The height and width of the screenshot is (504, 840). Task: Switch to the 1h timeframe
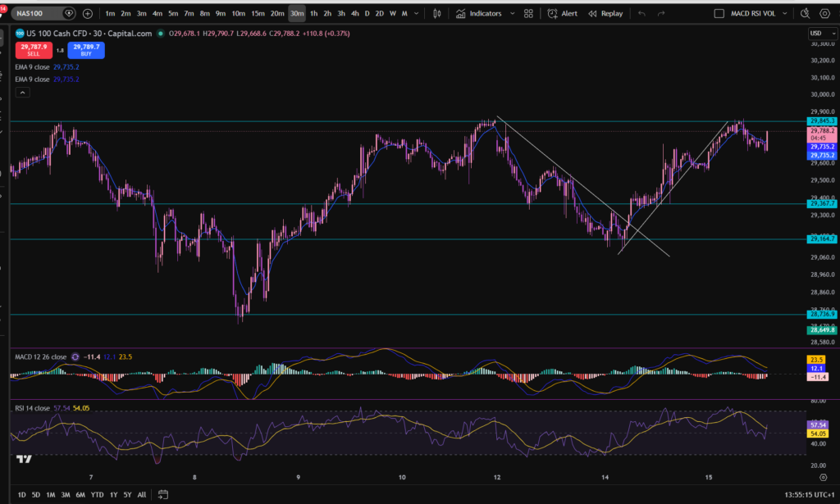[x=314, y=13]
